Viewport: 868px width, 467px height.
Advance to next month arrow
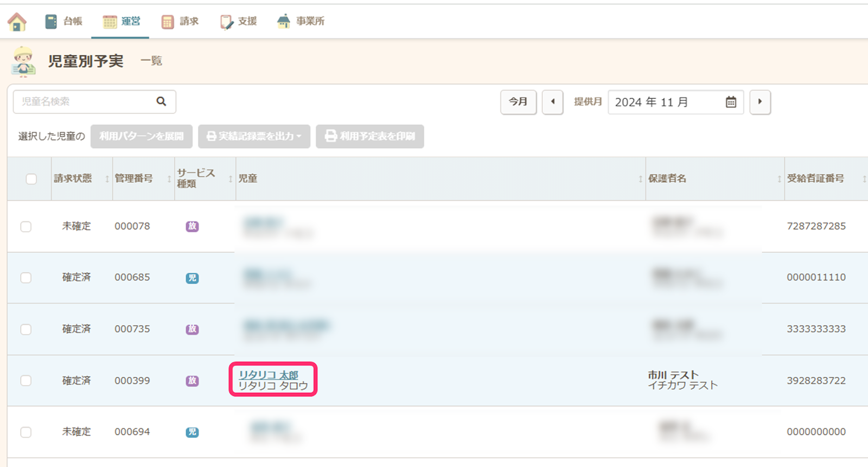(759, 102)
